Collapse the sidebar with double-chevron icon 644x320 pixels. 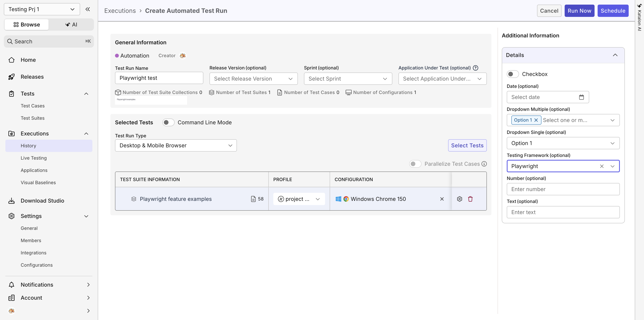tap(88, 9)
